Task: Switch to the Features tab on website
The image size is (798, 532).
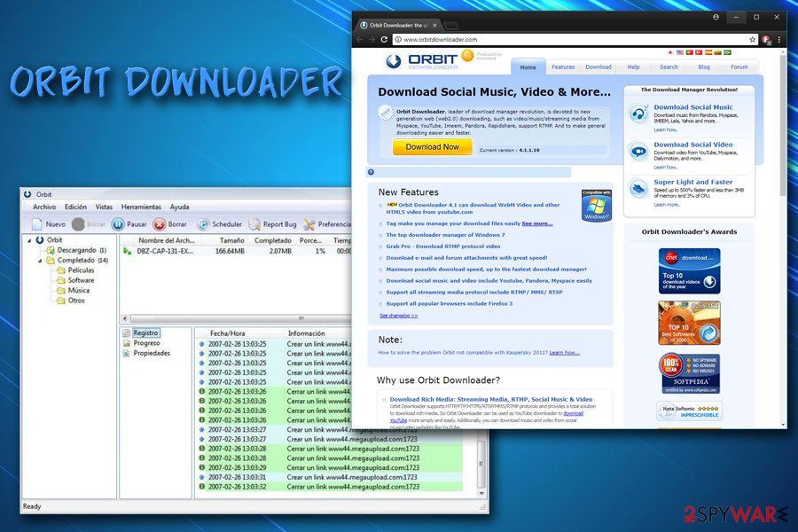Action: (x=563, y=67)
